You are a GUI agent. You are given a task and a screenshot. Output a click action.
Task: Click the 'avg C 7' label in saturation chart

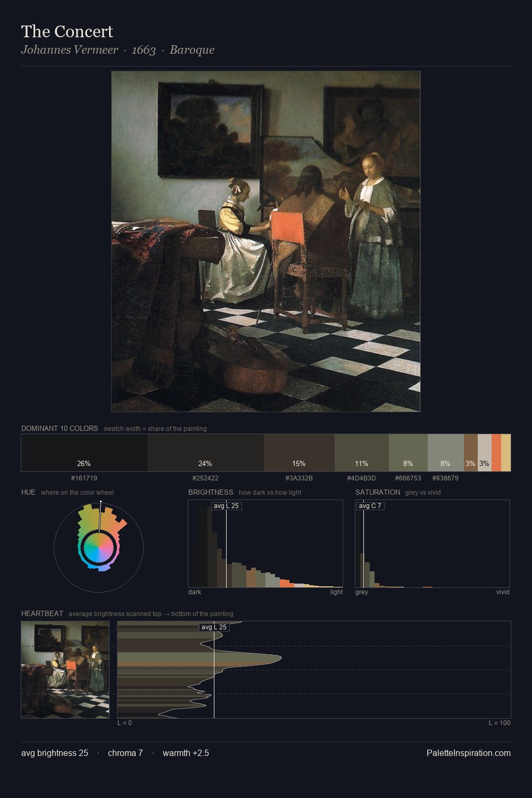(x=370, y=506)
